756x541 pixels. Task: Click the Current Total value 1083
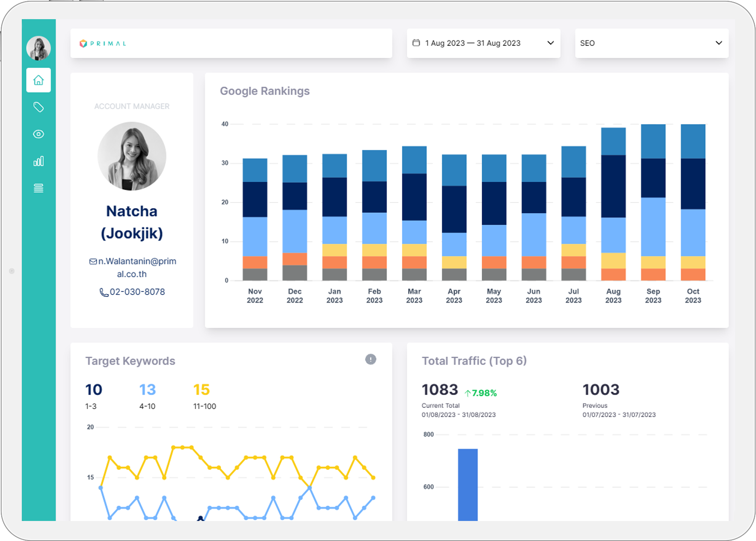pos(440,389)
